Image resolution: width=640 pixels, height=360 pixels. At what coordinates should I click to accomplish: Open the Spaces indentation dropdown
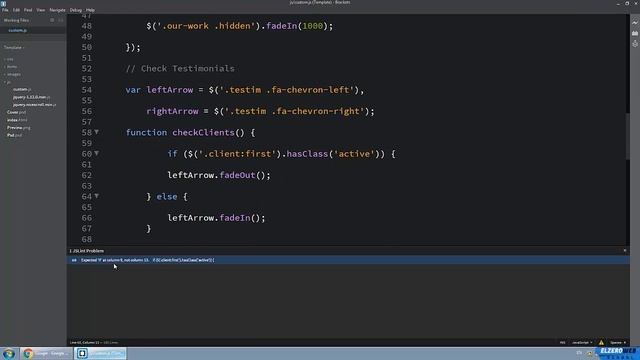point(618,342)
